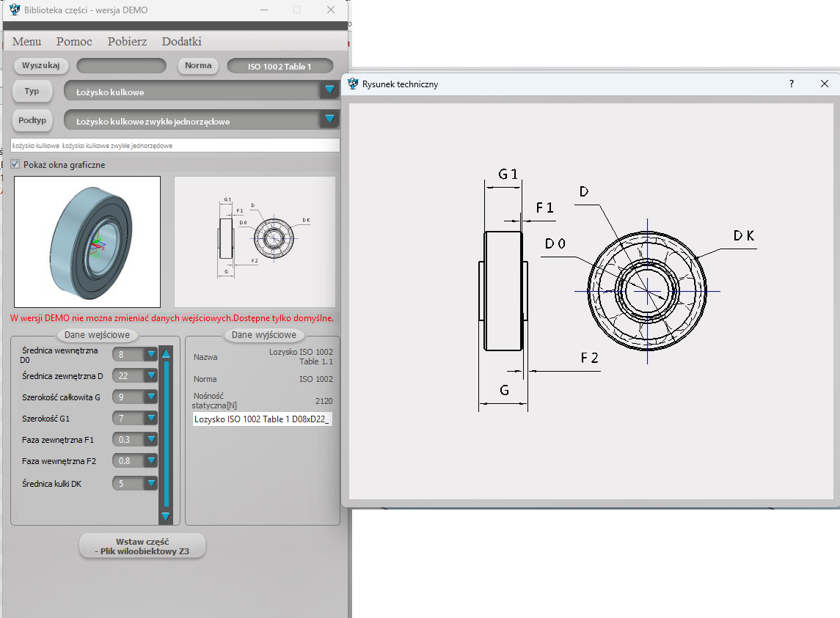Expand the Typ dropdown Łożysko kulkowe
Screen dimensions: 840x618
[329, 90]
